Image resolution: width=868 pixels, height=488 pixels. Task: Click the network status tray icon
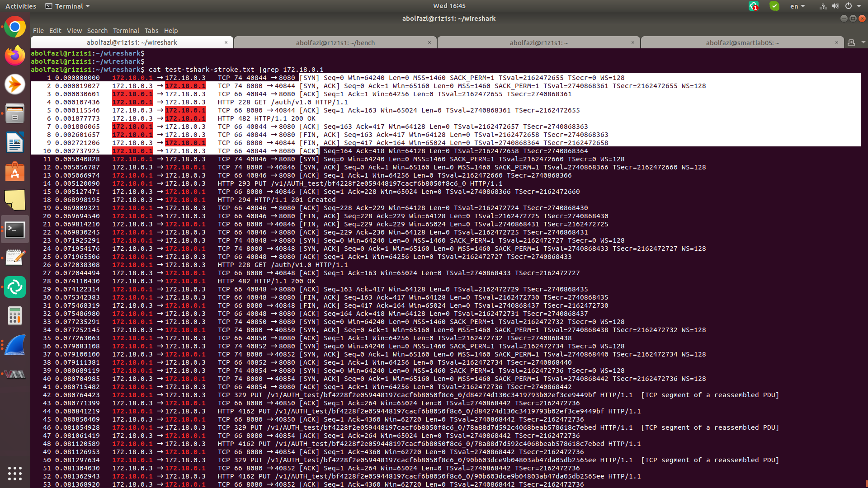pos(823,6)
